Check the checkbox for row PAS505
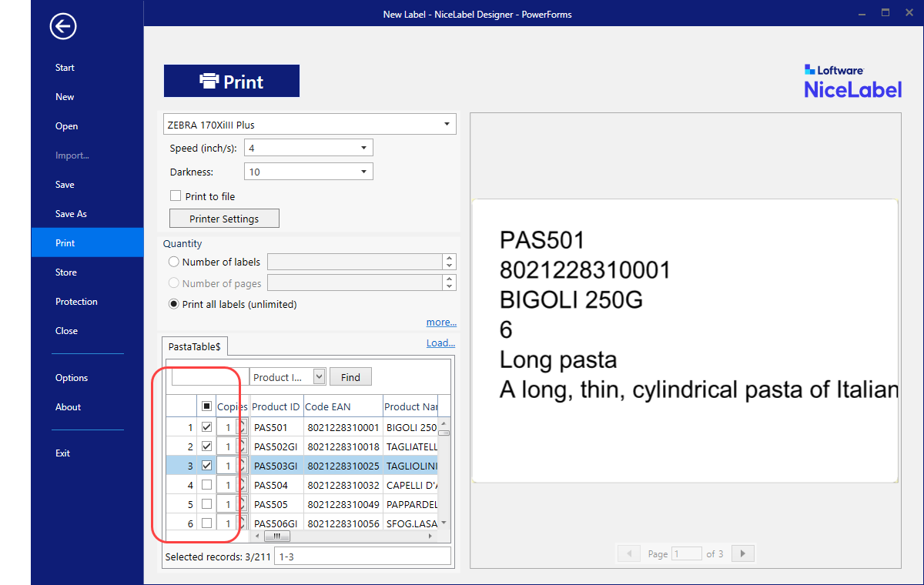924x585 pixels. tap(206, 504)
